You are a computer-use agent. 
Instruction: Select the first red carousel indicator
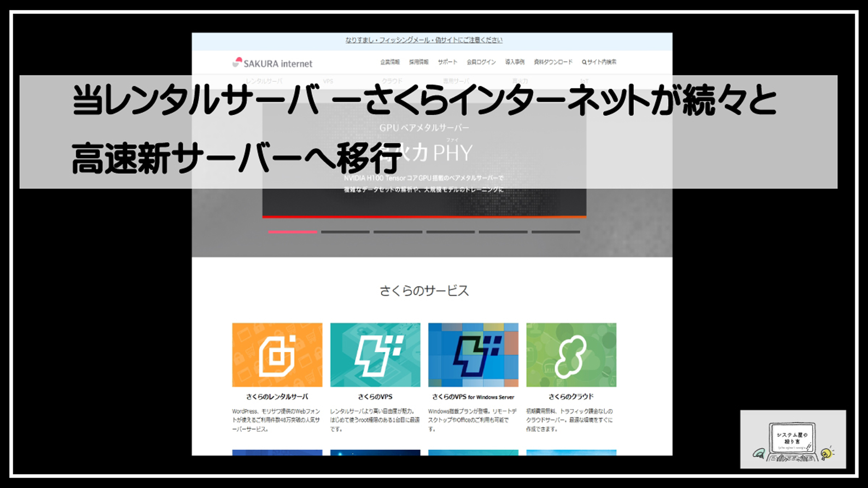point(292,232)
